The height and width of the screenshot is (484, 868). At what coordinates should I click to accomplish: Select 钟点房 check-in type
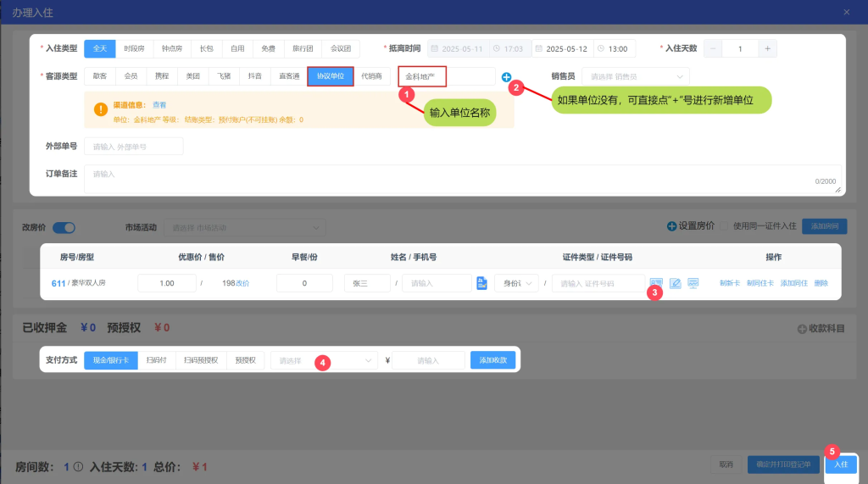172,48
